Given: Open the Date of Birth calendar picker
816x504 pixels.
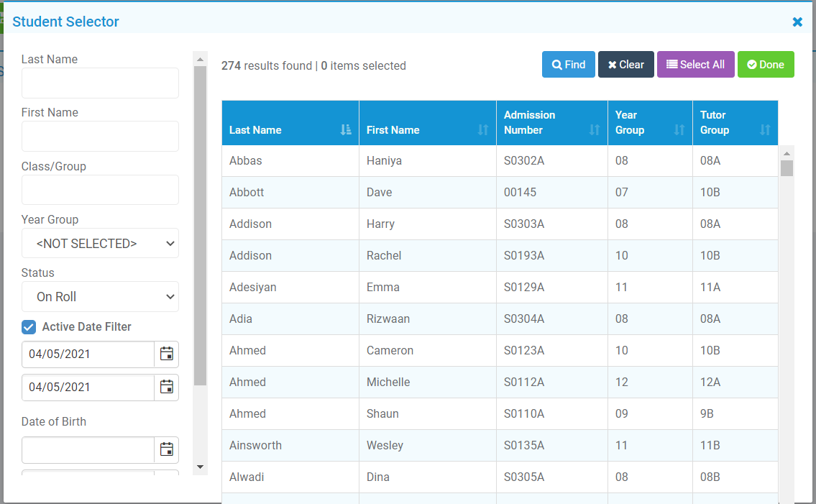Looking at the screenshot, I should click(166, 450).
